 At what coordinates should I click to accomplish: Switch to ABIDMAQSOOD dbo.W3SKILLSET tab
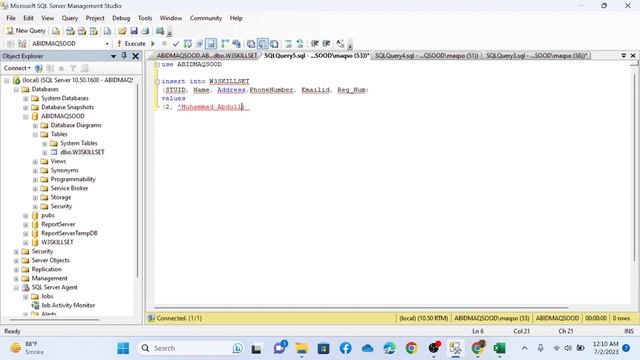point(207,56)
